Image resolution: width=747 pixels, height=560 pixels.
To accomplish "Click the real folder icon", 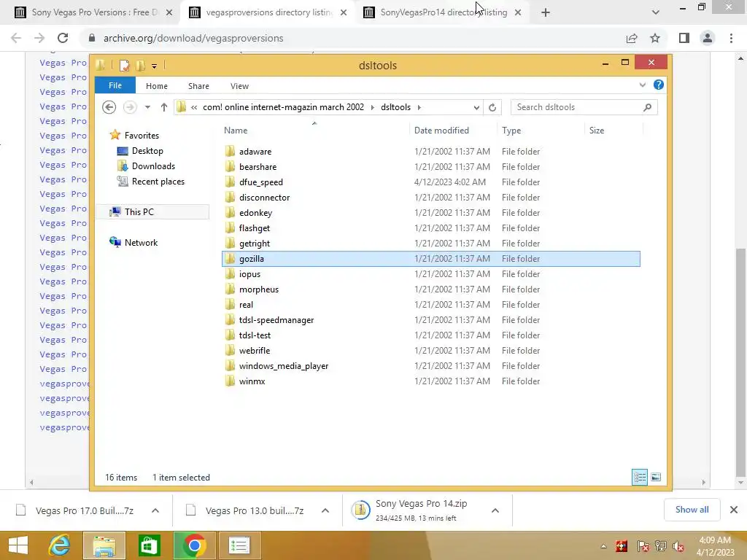I will pyautogui.click(x=230, y=304).
